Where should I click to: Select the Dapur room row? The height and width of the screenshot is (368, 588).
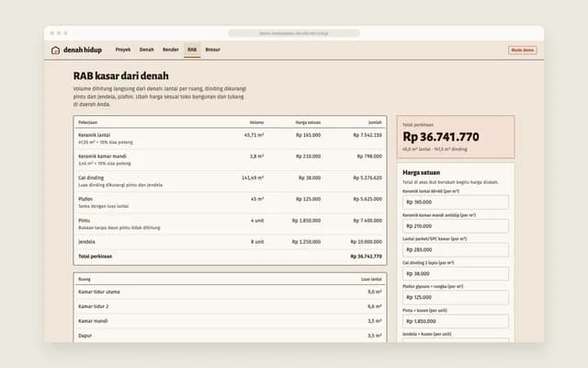(x=230, y=336)
